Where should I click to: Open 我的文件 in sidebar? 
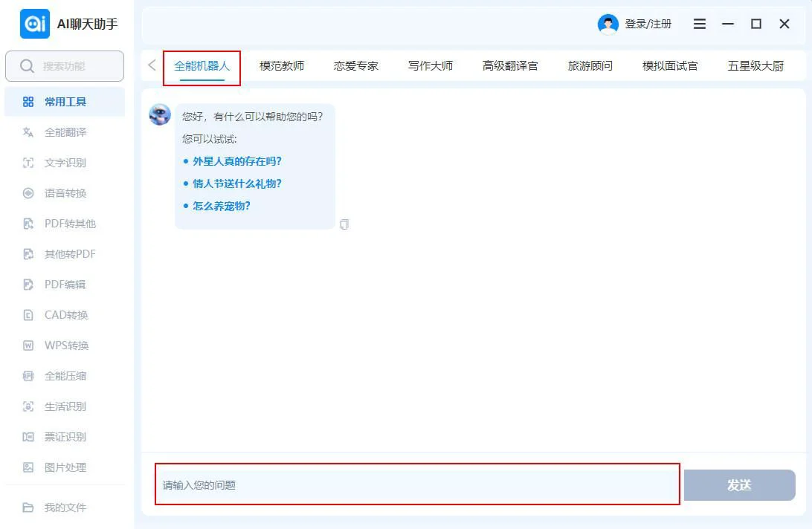click(x=65, y=507)
